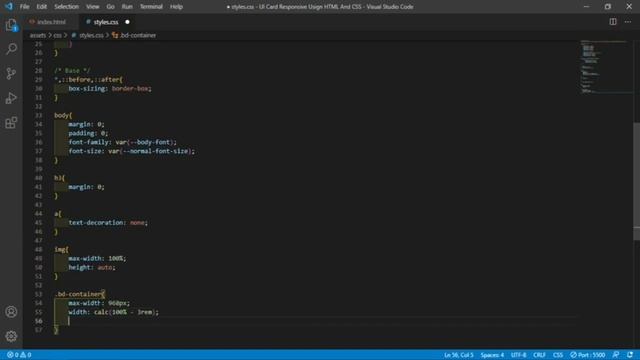Open the feedback icon in status bar
This screenshot has height=360, width=640.
616,355
